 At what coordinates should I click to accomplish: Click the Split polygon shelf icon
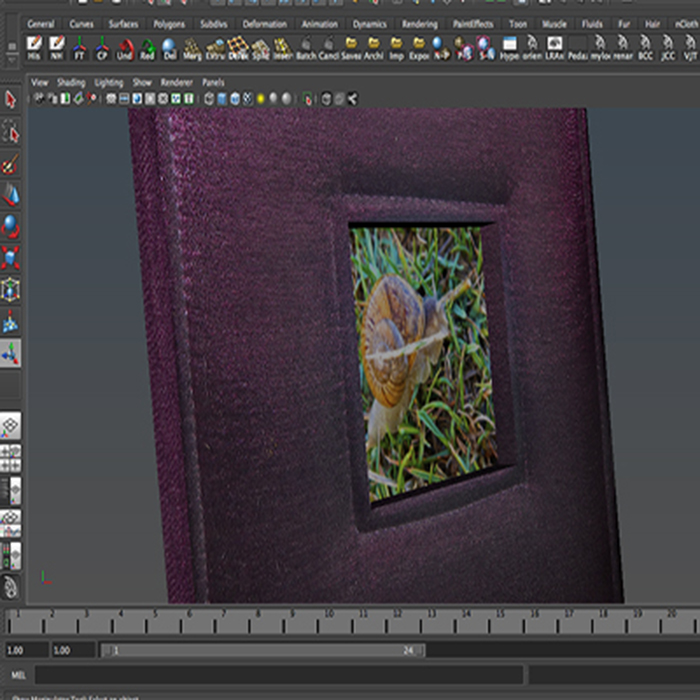tap(260, 48)
